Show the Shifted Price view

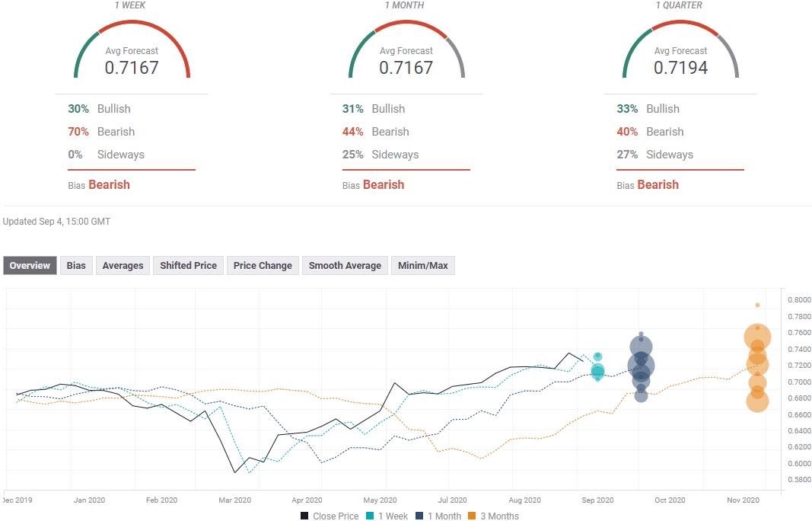tap(189, 265)
